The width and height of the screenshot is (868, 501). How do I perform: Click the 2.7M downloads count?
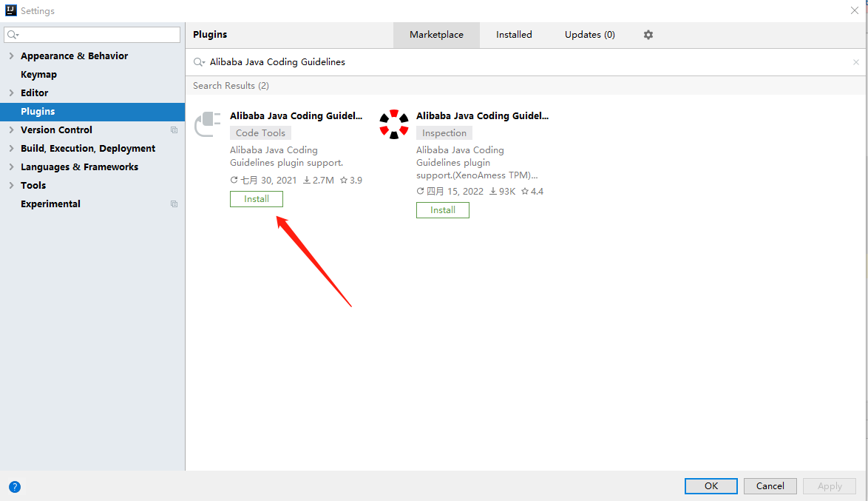coord(319,180)
